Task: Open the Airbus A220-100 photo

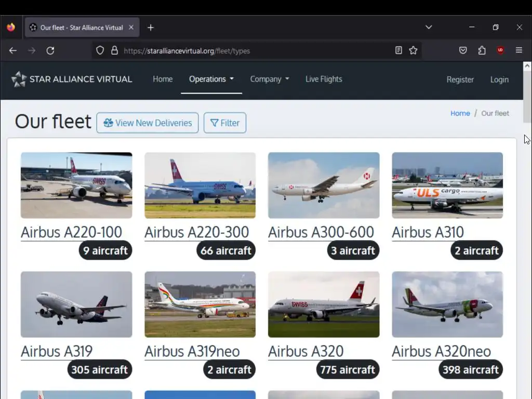Action: pyautogui.click(x=76, y=185)
